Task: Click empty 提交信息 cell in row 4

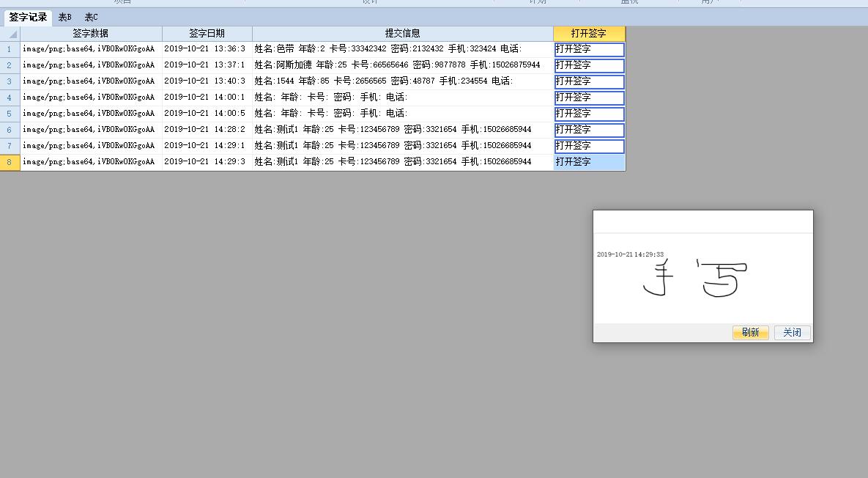Action: pyautogui.click(x=402, y=98)
